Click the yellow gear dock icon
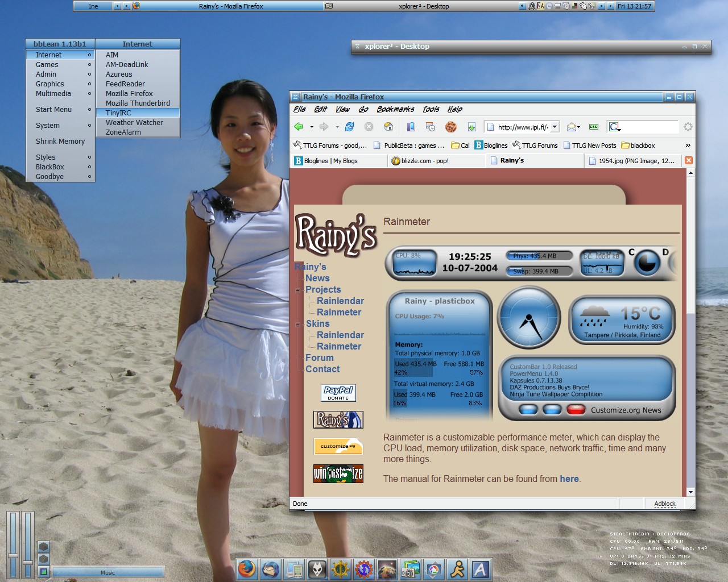Image resolution: width=728 pixels, height=582 pixels. coord(341,569)
